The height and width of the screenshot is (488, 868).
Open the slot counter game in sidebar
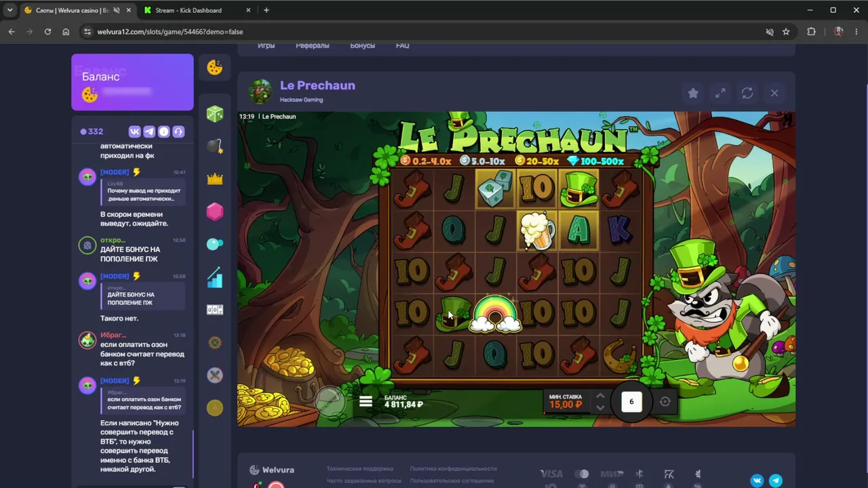[x=215, y=310]
